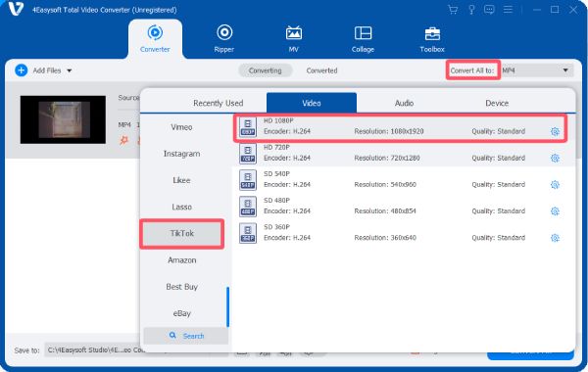588x372 pixels.
Task: Click the video thumbnail preview
Action: coord(63,119)
